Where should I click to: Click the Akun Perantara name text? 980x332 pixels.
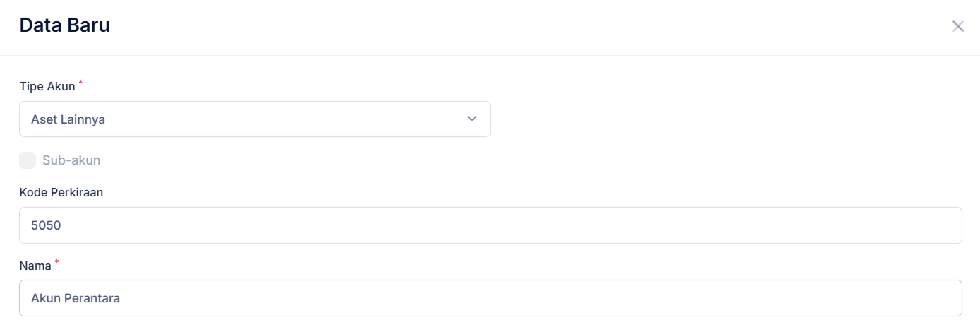point(76,298)
